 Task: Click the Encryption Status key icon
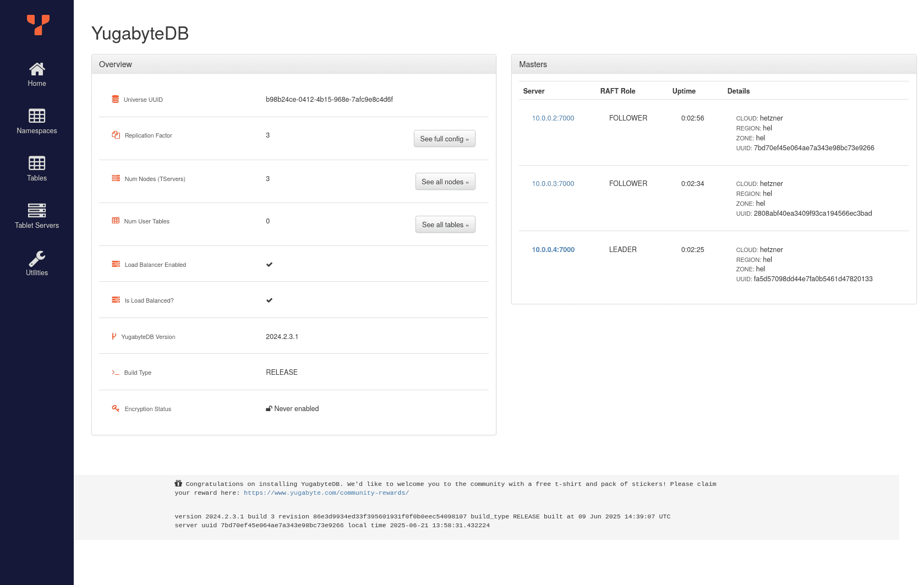point(116,408)
